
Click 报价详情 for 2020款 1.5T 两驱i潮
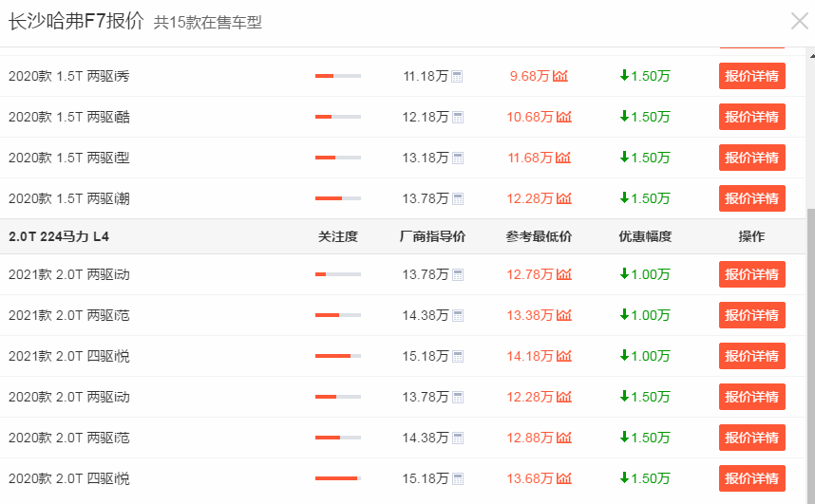tap(751, 198)
